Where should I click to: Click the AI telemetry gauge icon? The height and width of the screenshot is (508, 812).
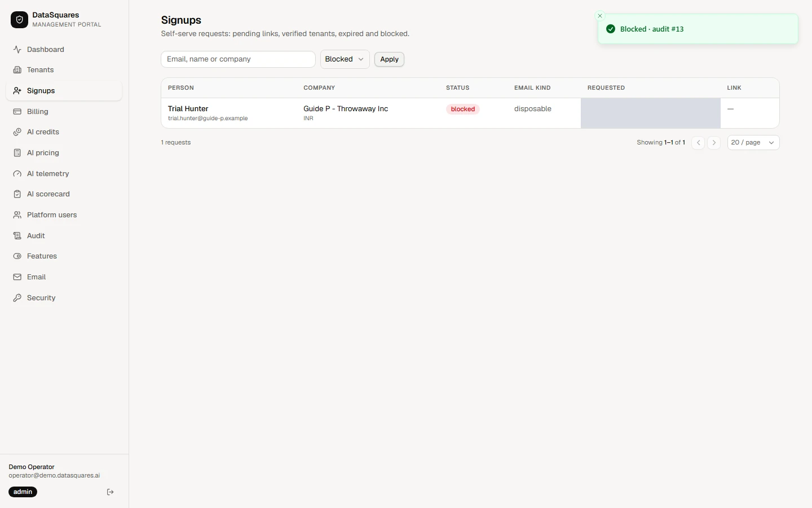point(17,174)
